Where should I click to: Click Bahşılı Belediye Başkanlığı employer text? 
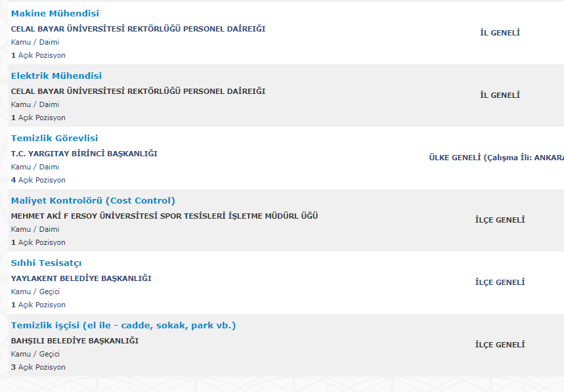[75, 341]
